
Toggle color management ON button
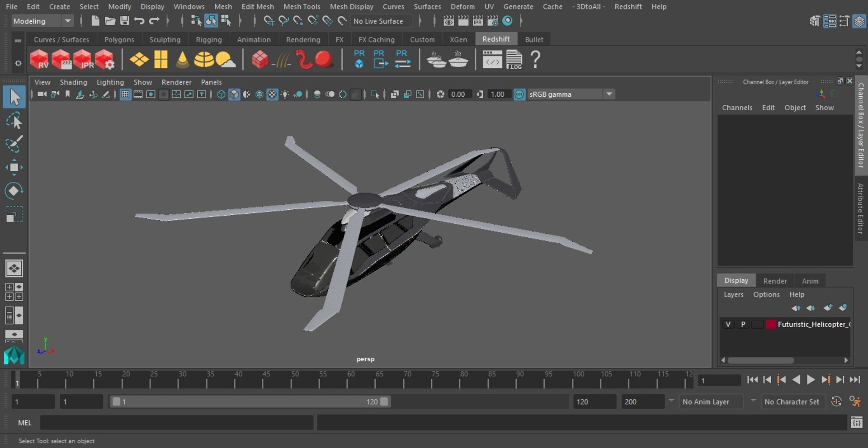(519, 94)
